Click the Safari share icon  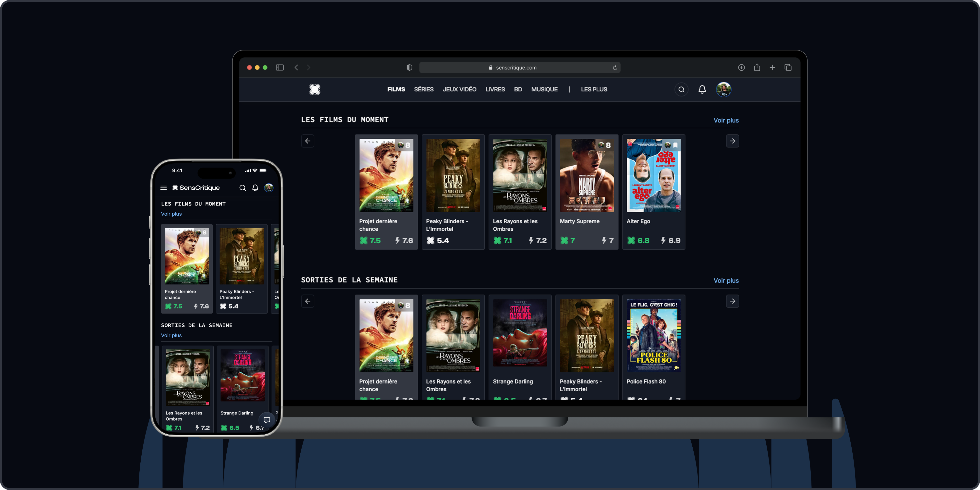coord(757,67)
